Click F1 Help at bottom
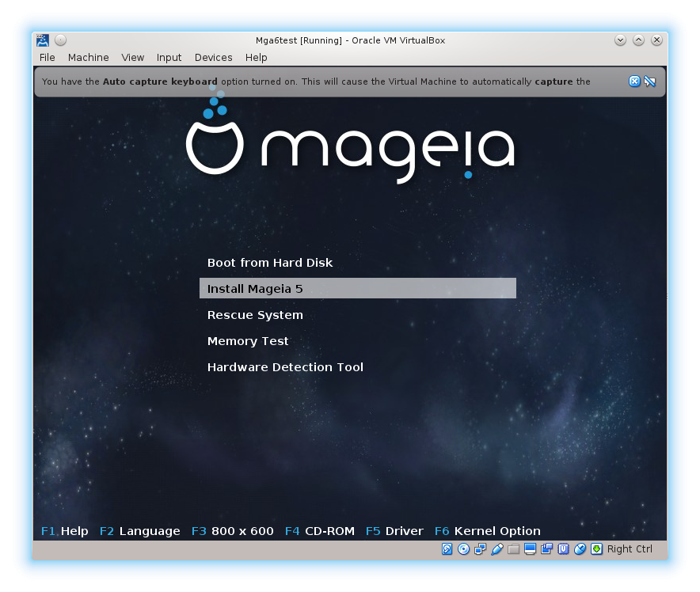The height and width of the screenshot is (592, 700). click(65, 531)
